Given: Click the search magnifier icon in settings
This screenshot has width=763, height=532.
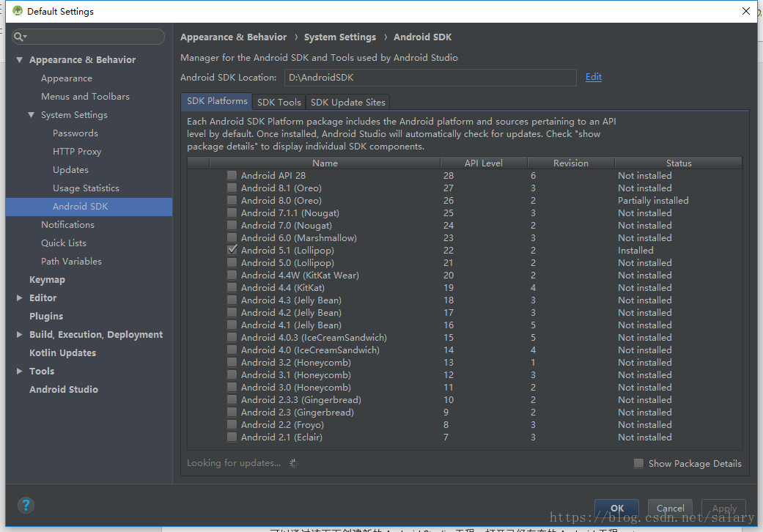Looking at the screenshot, I should [19, 37].
